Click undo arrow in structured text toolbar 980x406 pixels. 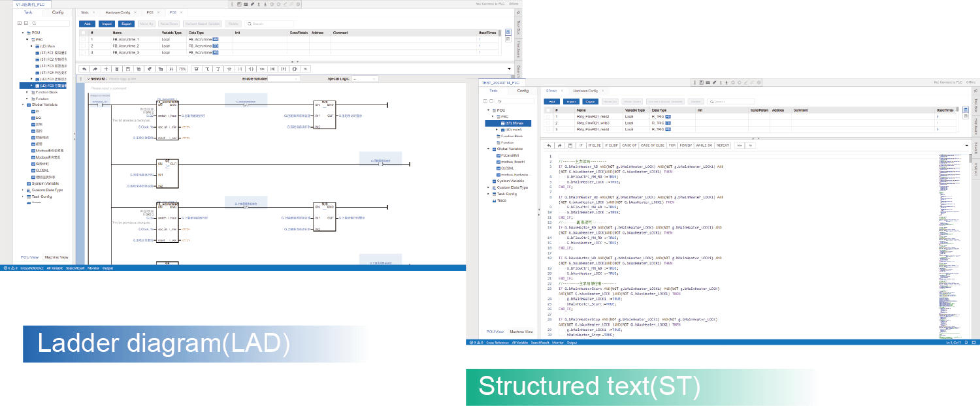pyautogui.click(x=549, y=146)
